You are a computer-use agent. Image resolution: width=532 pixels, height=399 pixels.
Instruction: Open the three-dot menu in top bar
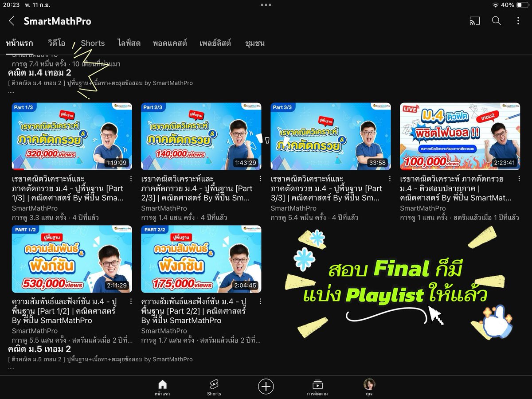[x=518, y=21]
